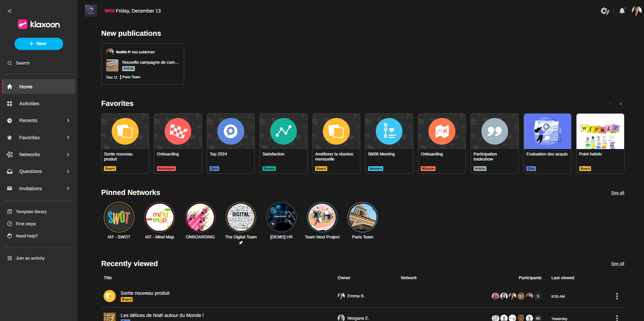Open the notifications bell

tap(622, 11)
